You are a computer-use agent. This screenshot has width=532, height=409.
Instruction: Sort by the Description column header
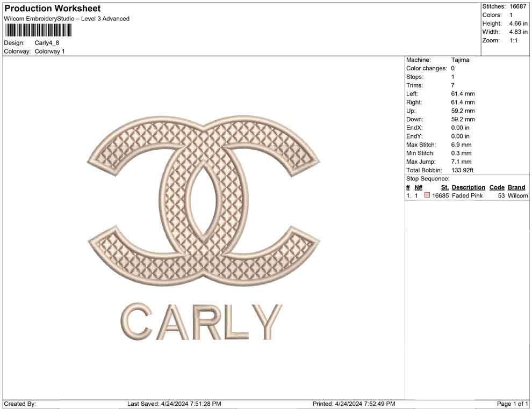point(468,187)
